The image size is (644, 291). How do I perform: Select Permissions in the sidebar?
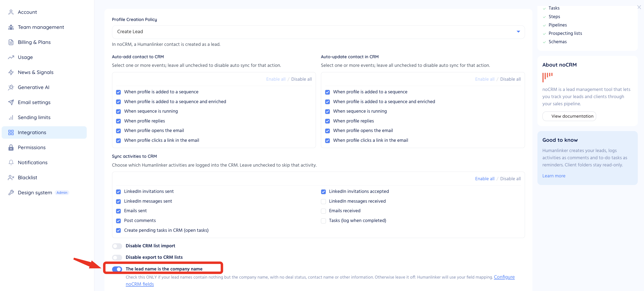[x=44, y=147]
